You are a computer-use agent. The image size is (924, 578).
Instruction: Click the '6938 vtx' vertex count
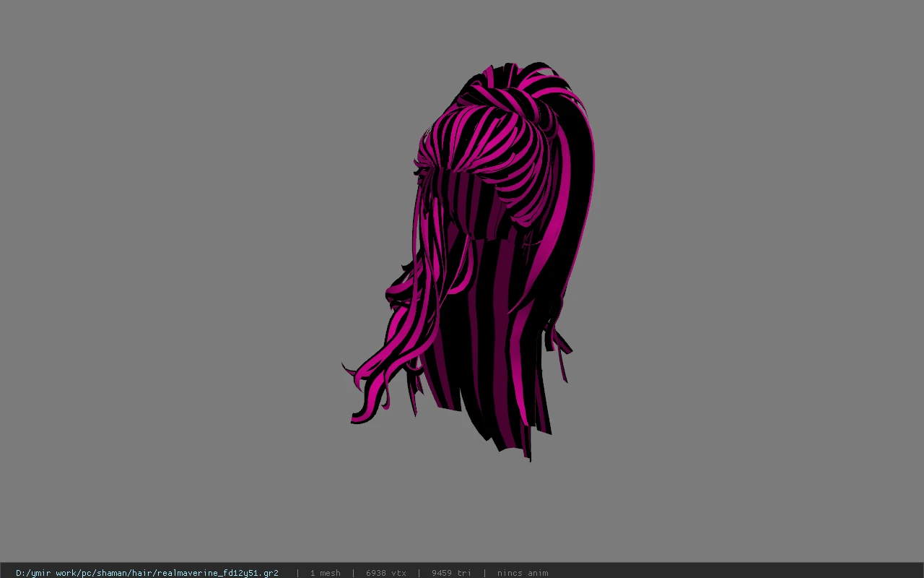point(386,573)
